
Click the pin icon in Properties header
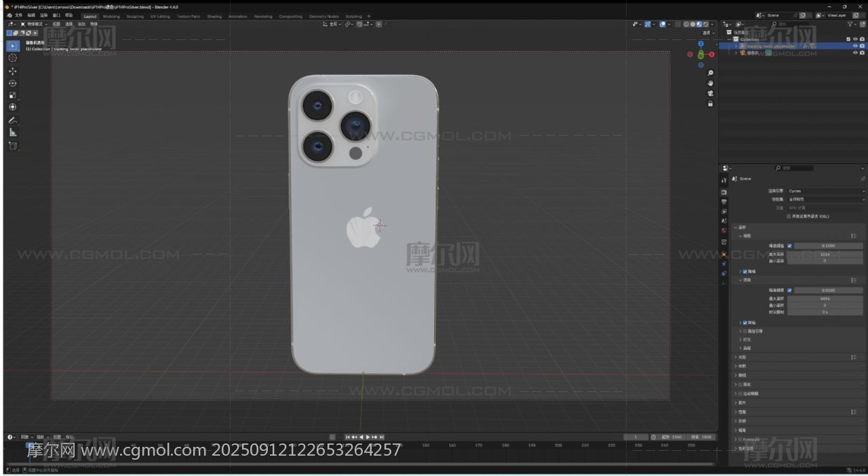[x=863, y=179]
